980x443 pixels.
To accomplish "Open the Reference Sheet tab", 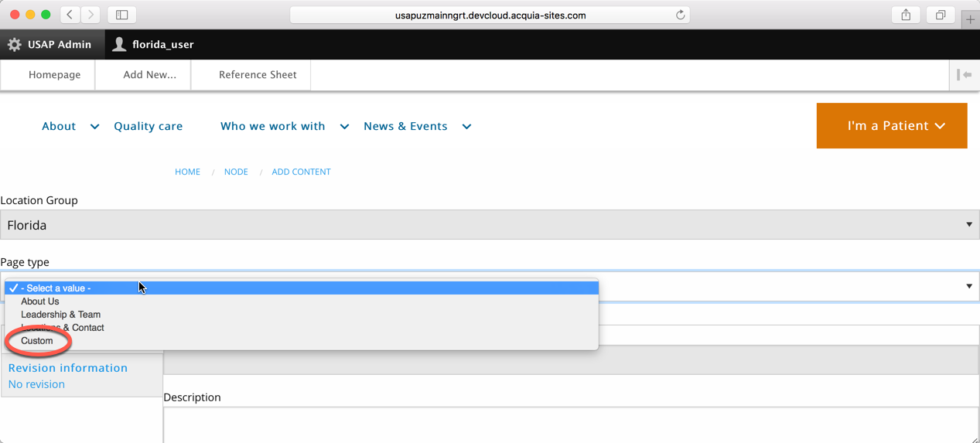I will point(258,75).
